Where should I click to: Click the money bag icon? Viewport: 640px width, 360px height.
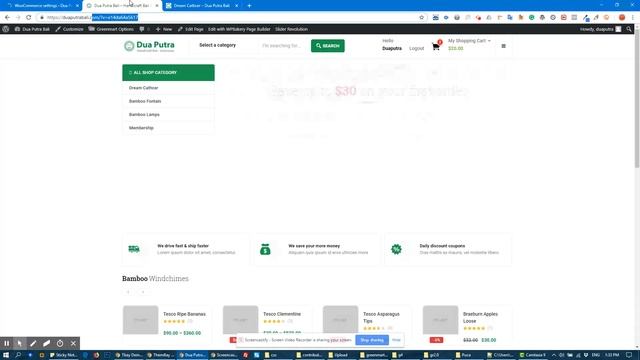point(265,249)
